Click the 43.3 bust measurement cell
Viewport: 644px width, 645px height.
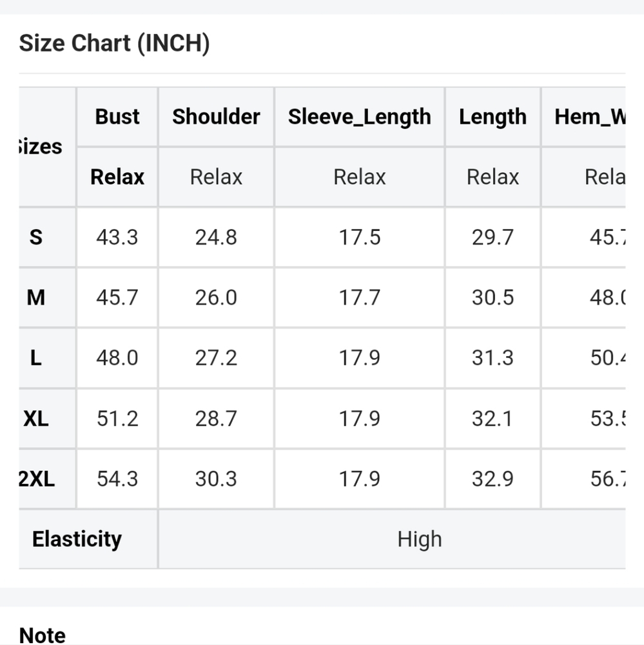117,237
